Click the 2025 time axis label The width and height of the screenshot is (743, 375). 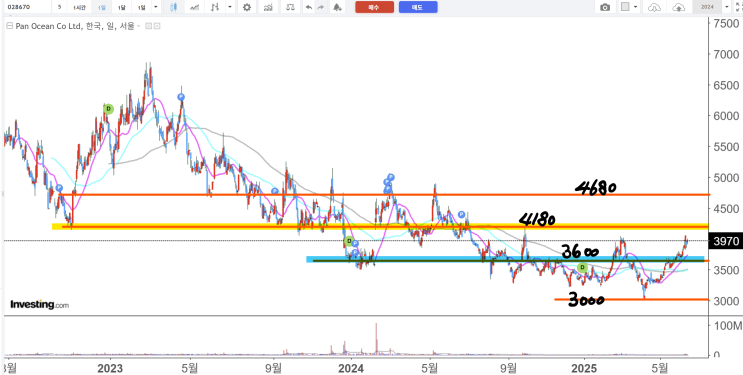(584, 368)
